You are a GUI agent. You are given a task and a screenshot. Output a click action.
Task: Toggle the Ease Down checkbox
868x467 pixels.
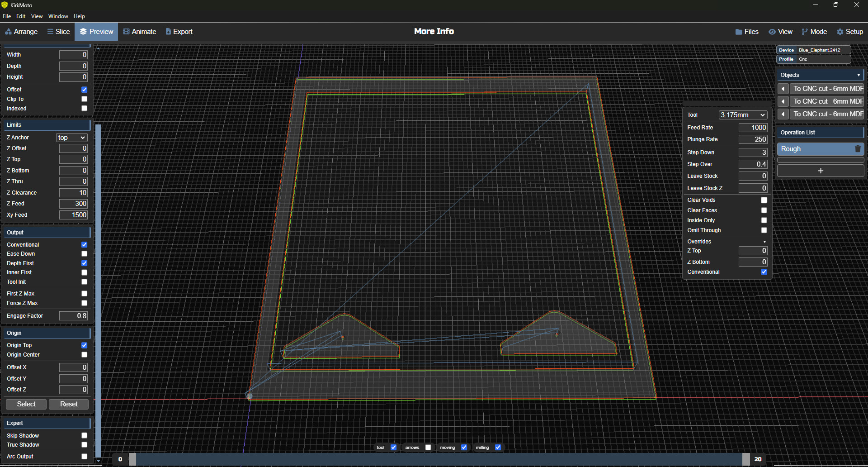(84, 254)
